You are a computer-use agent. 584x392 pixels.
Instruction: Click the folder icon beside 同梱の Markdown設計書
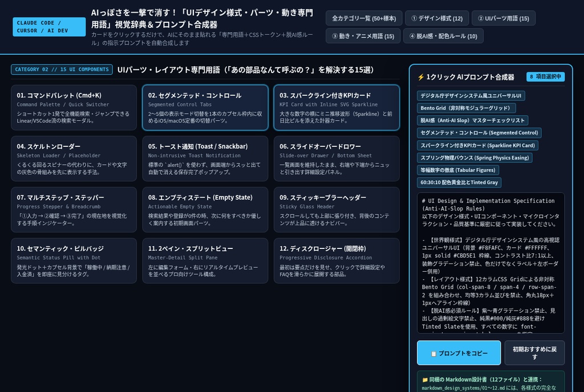point(425,379)
